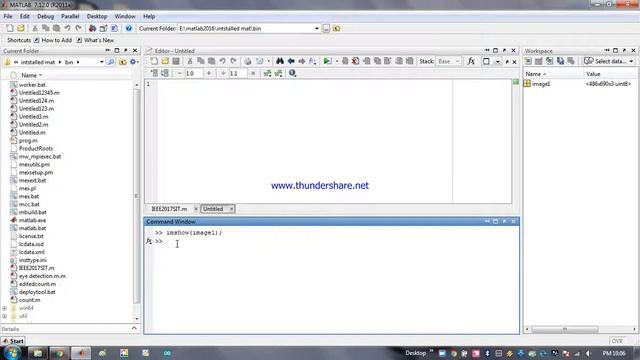Navigate forward in Editor toolbar
This screenshot has width=640, height=360.
302,61
